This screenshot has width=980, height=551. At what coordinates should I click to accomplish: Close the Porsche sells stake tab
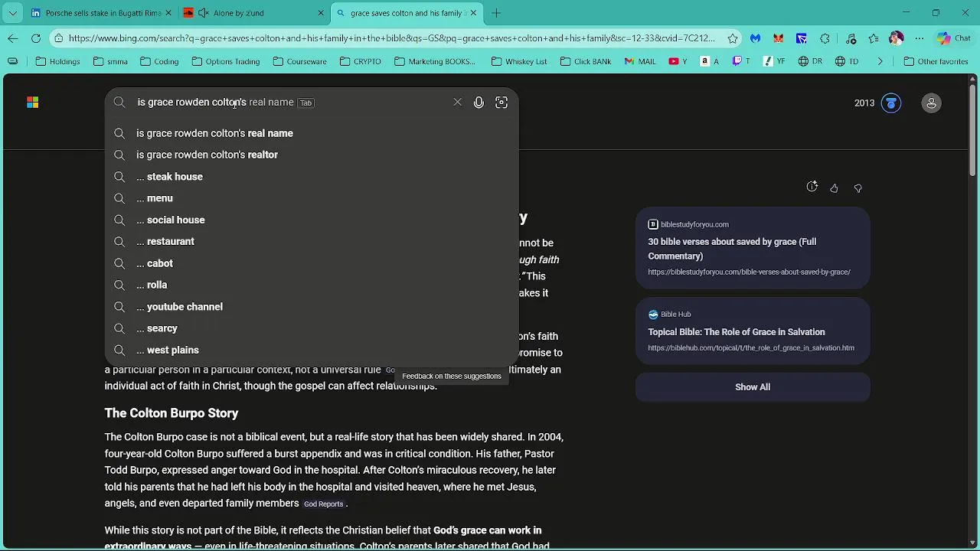coord(168,13)
